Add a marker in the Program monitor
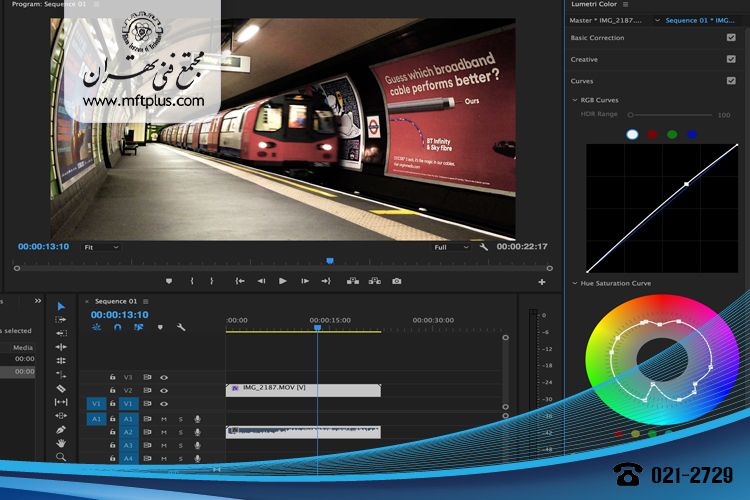Image resolution: width=750 pixels, height=500 pixels. [x=169, y=281]
